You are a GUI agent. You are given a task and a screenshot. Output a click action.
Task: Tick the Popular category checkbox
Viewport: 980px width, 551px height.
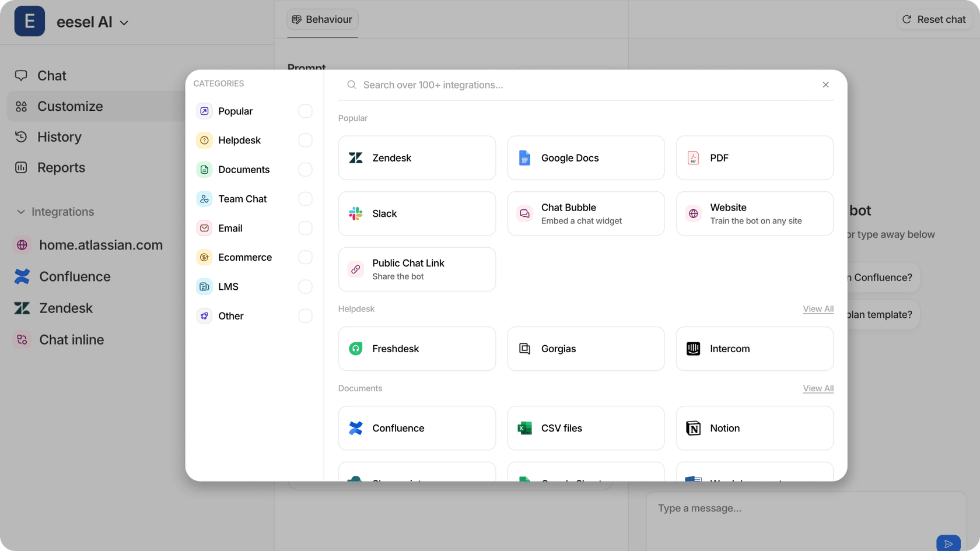(x=305, y=111)
